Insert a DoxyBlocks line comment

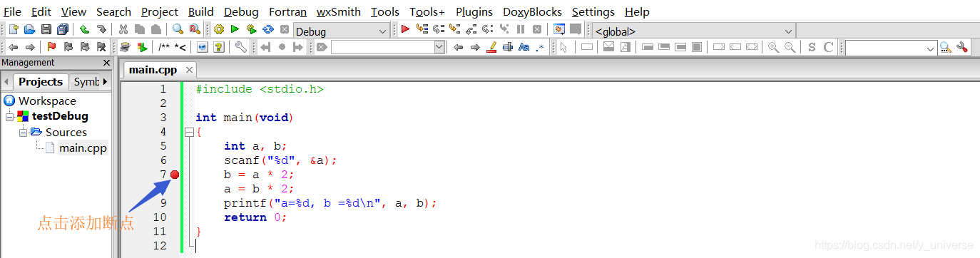[180, 47]
